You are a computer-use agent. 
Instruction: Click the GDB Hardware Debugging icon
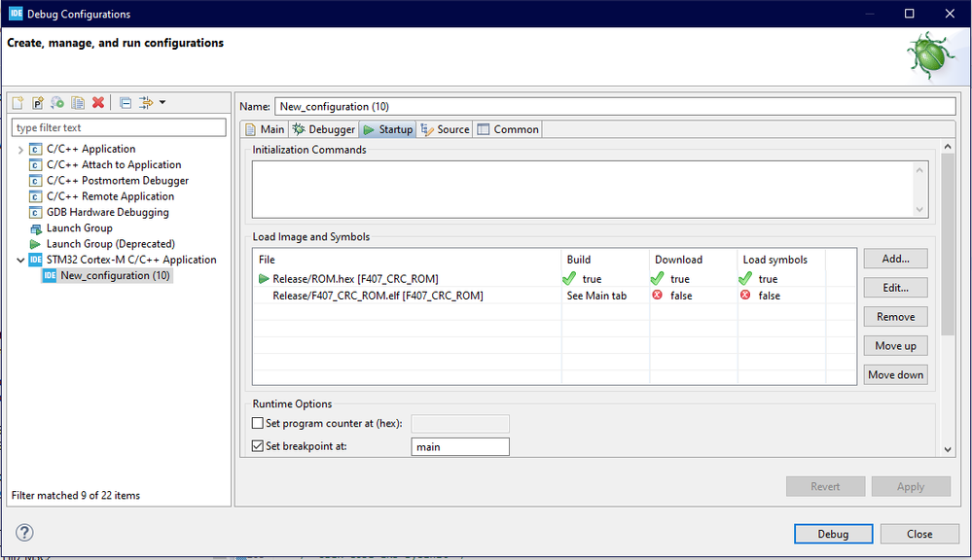coord(35,213)
